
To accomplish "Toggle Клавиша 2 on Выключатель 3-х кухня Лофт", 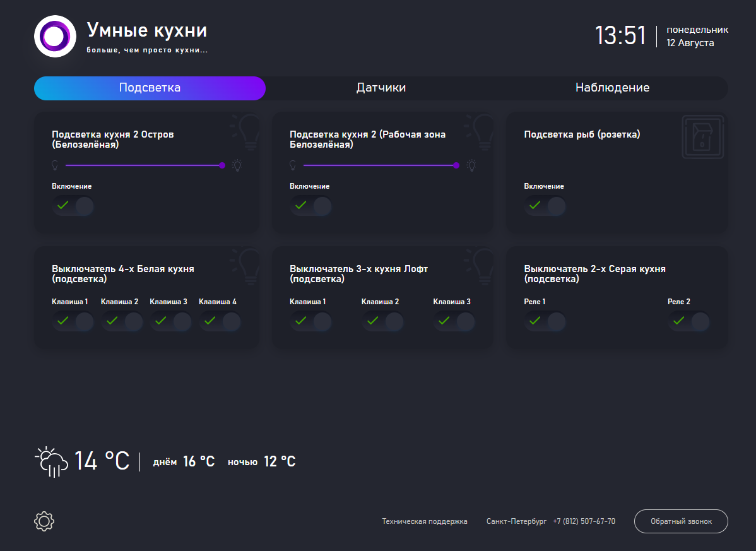I will [x=382, y=321].
